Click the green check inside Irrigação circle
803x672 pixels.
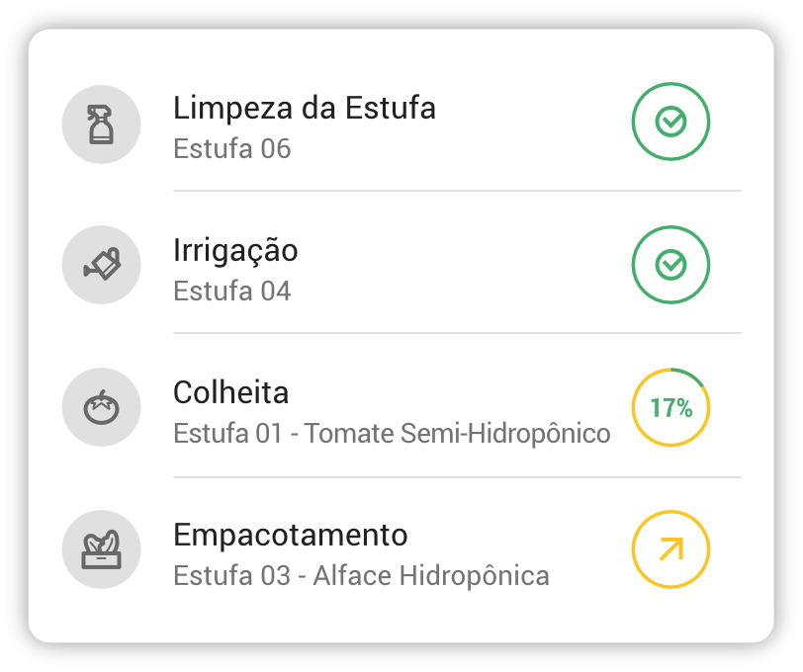(x=671, y=265)
